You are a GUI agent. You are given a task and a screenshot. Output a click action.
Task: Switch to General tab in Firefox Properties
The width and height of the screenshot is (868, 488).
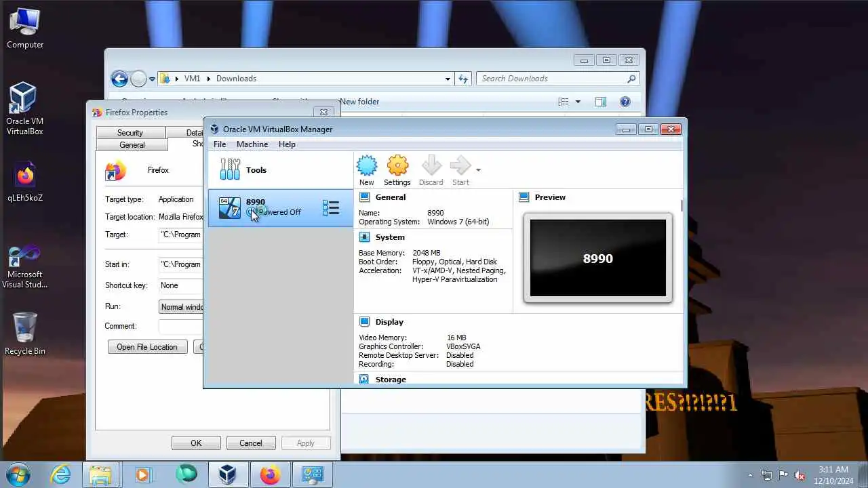[x=132, y=145]
